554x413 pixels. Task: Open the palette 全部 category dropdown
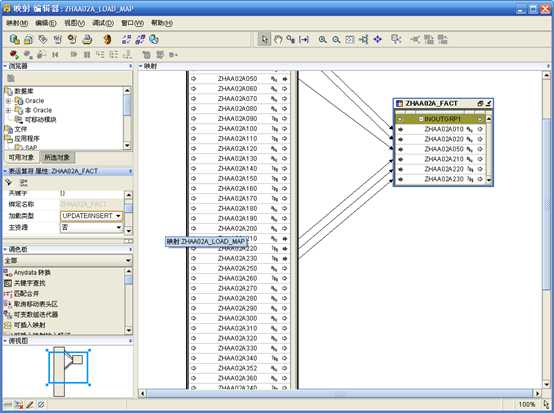(x=128, y=261)
